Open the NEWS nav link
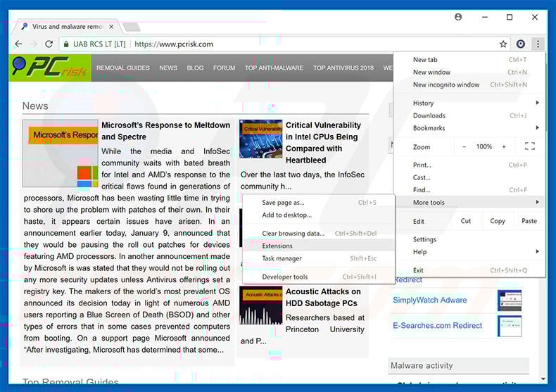This screenshot has width=556, height=392. [x=168, y=68]
